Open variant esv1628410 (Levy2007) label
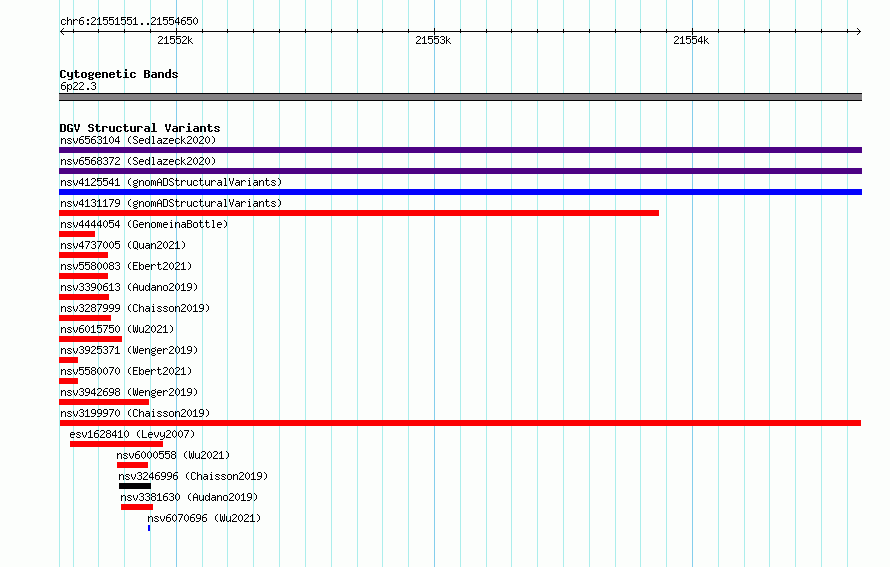The image size is (890, 567). coord(132,434)
